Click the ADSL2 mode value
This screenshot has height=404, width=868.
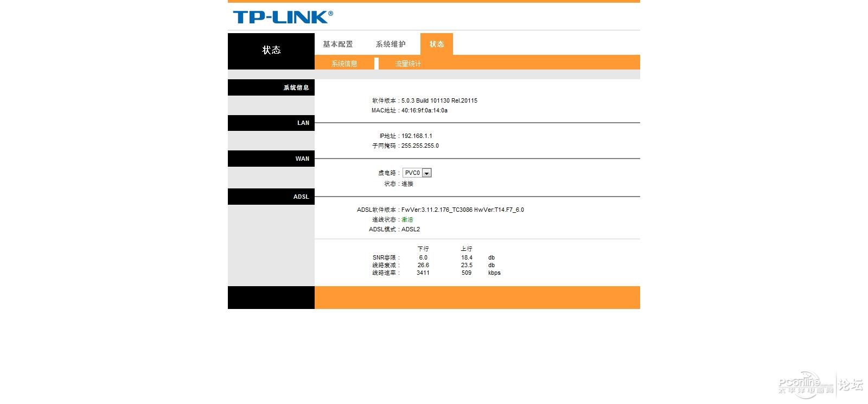411,229
